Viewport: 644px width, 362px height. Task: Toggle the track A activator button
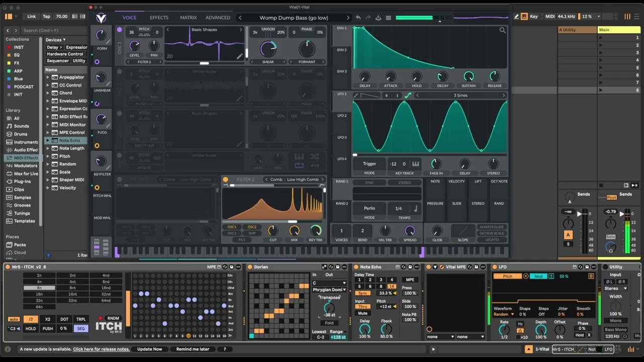point(568,235)
